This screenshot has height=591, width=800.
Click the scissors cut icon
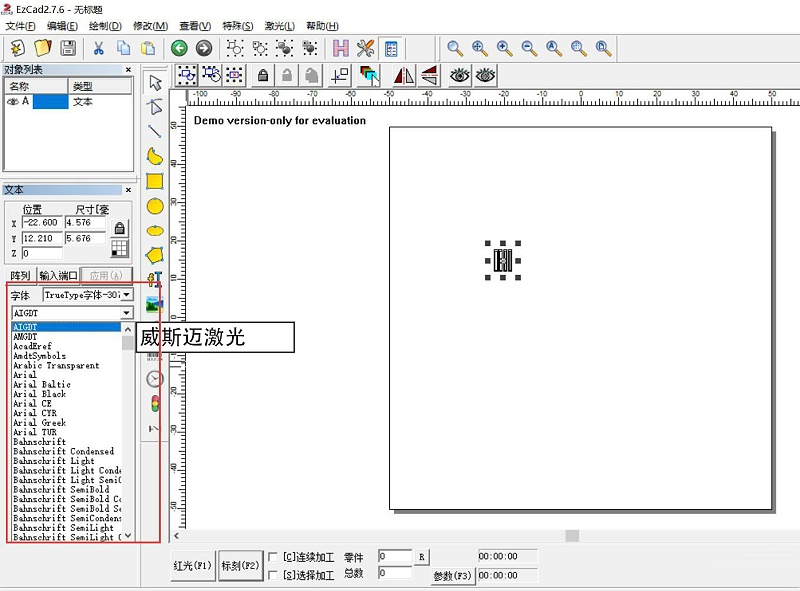point(98,48)
